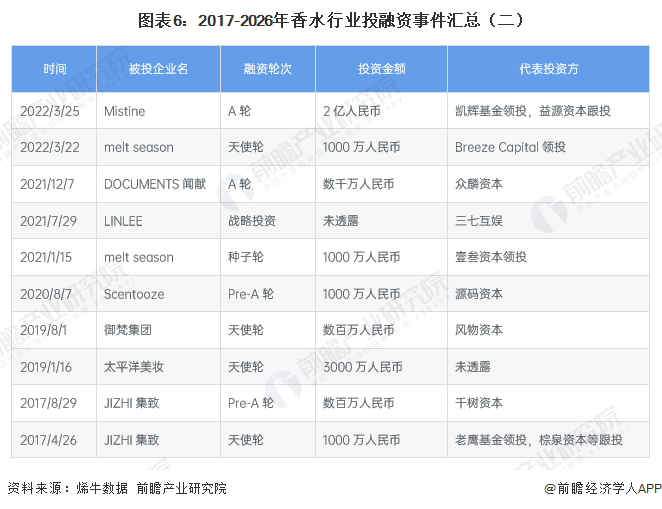The image size is (662, 509).
Task: Click the 融资轮次 column header
Action: 268,68
